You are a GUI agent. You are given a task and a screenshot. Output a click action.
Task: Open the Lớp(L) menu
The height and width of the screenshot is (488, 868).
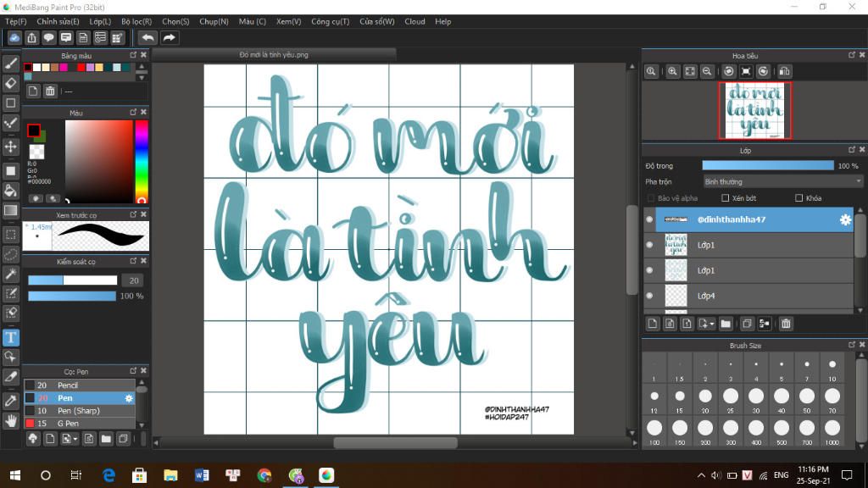[100, 21]
